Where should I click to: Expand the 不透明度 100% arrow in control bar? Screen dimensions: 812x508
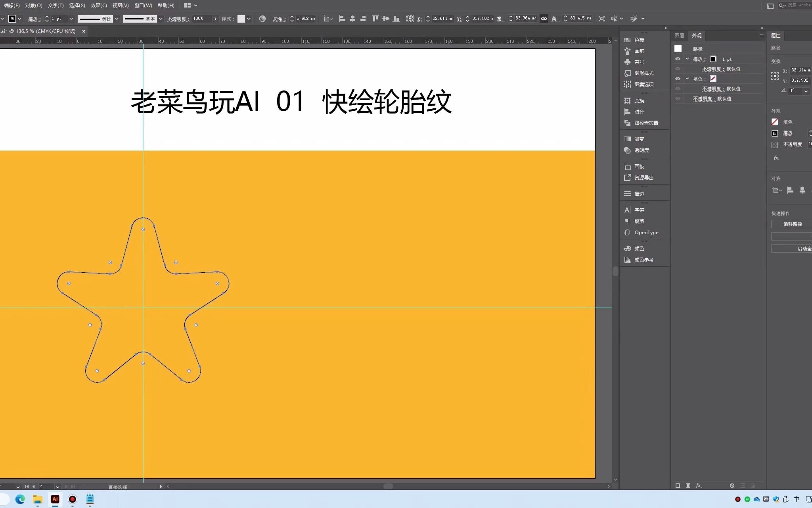point(215,19)
